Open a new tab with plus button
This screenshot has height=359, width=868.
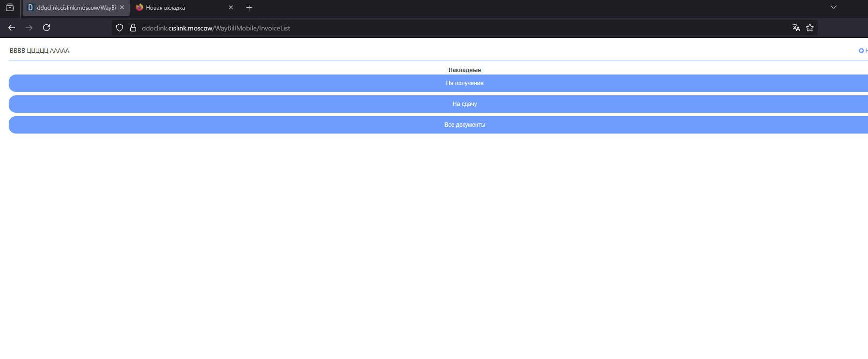249,8
